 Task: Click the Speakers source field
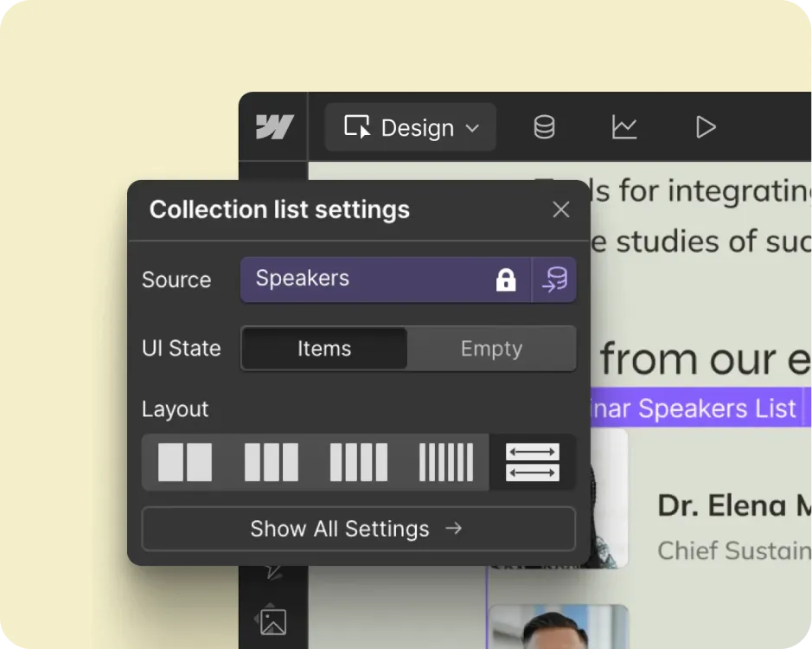386,280
